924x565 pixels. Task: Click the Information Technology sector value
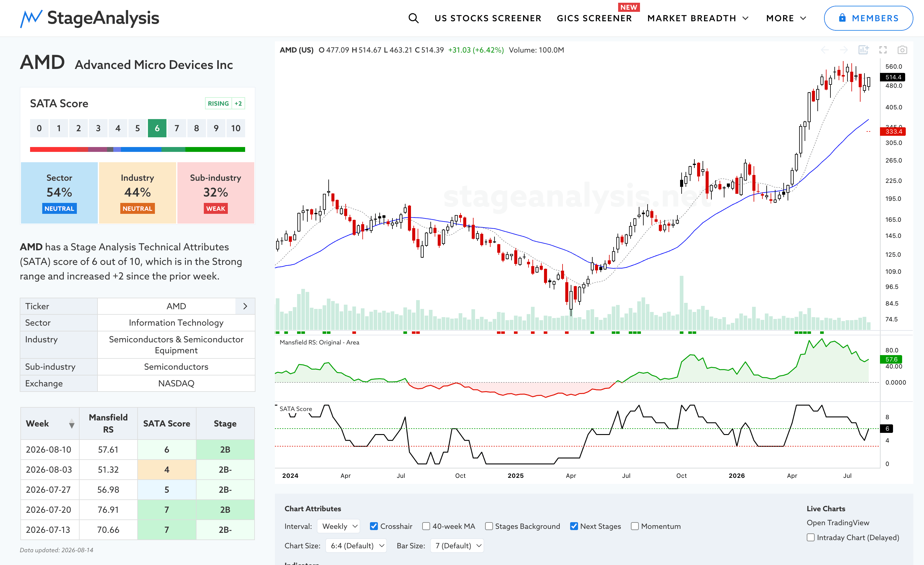[176, 323]
